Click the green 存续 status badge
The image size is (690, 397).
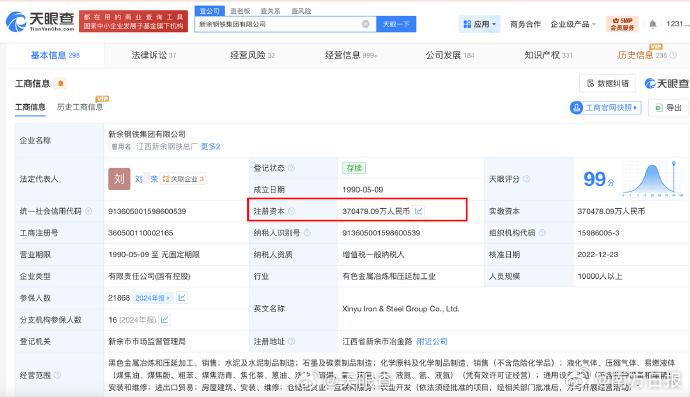coord(354,168)
